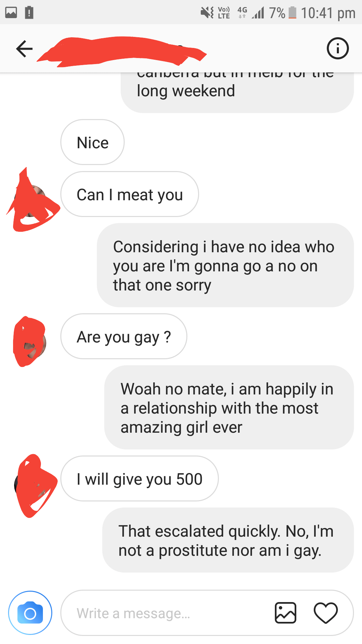The height and width of the screenshot is (644, 362).
Task: Tap the "Woah no mate" reply bubble
Action: coord(229,408)
